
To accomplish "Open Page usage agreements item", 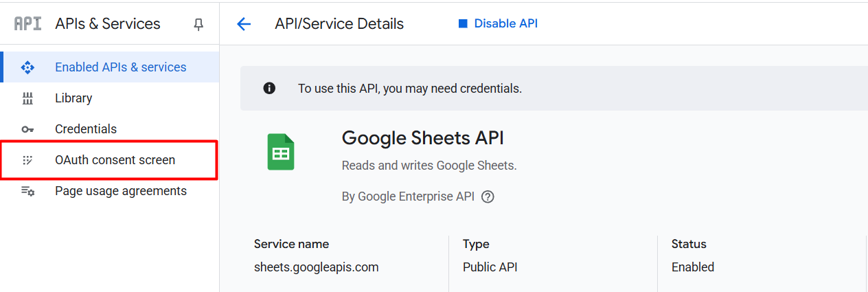I will pos(110,191).
